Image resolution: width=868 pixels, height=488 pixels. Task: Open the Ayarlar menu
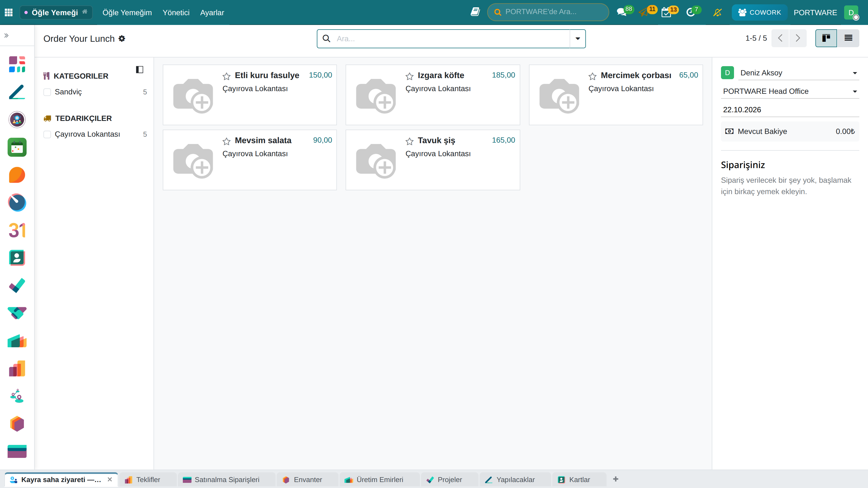coord(212,12)
